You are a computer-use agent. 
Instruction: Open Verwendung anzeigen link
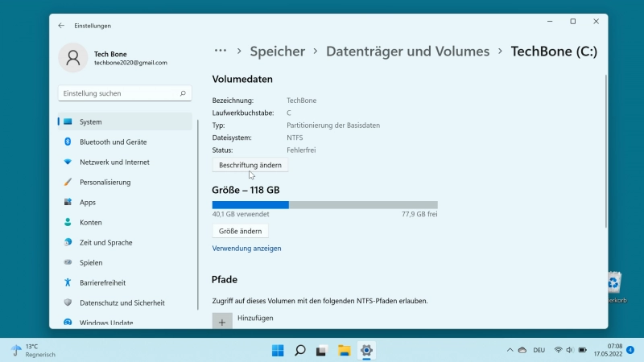(x=246, y=249)
